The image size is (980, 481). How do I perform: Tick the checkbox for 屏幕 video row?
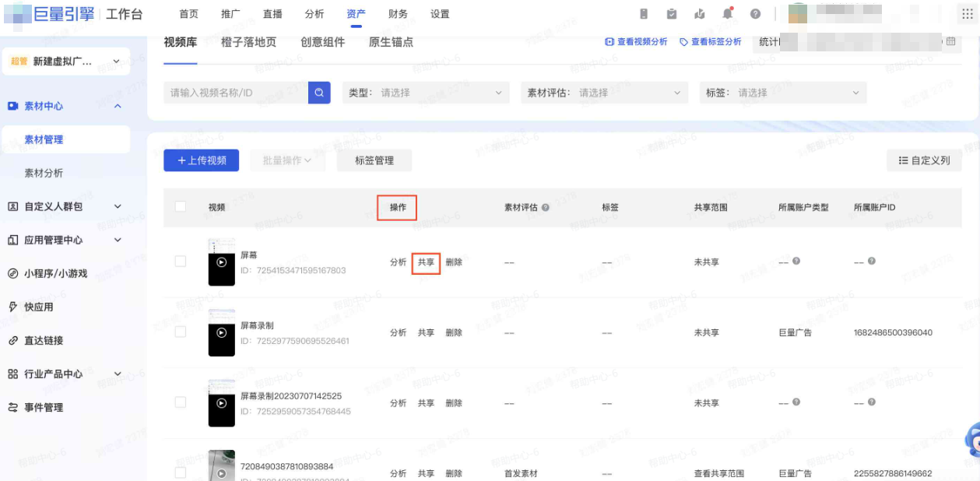click(181, 262)
